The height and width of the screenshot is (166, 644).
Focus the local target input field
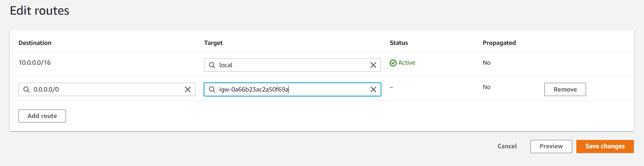[x=293, y=65]
